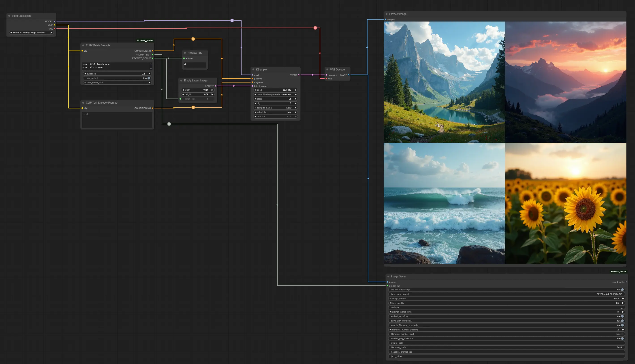
Task: Click the Load Checkpoint node collapse dot
Action: point(9,16)
